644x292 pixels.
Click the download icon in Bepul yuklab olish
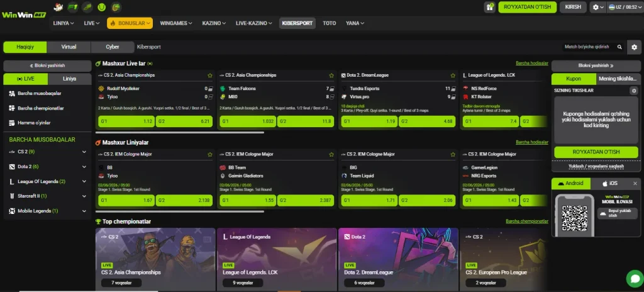603,214
